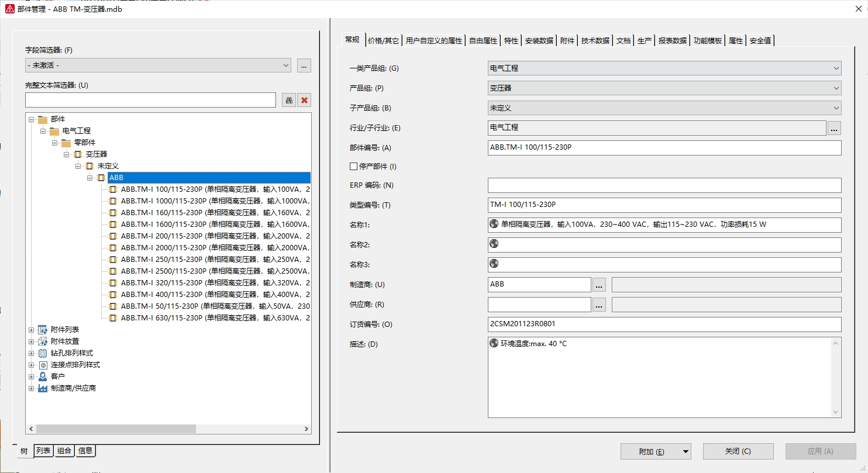Open the 字段筛选器 dropdown
Screen dimensions: 868x473
point(158,65)
